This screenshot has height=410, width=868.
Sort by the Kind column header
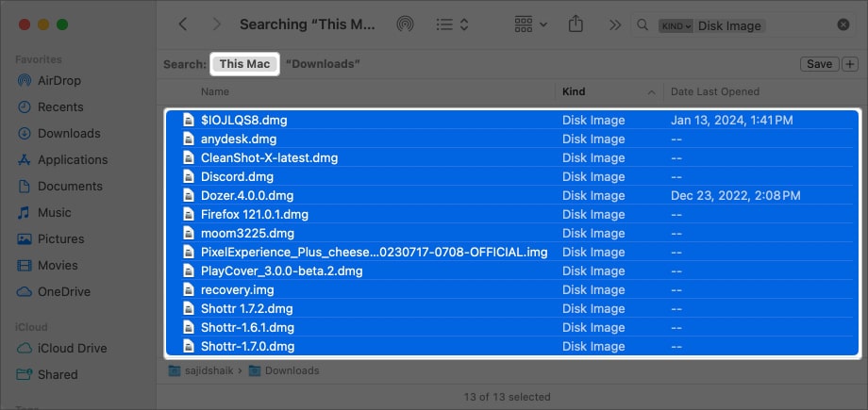[574, 91]
